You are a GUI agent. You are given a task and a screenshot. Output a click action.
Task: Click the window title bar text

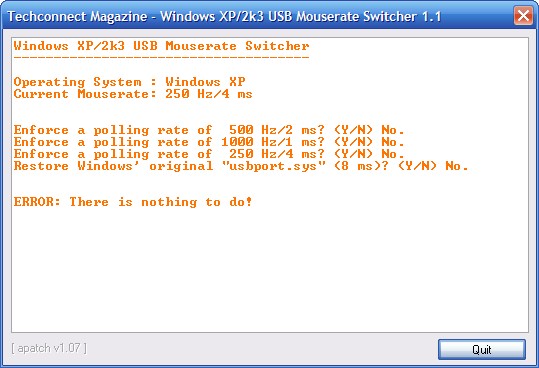click(x=224, y=16)
